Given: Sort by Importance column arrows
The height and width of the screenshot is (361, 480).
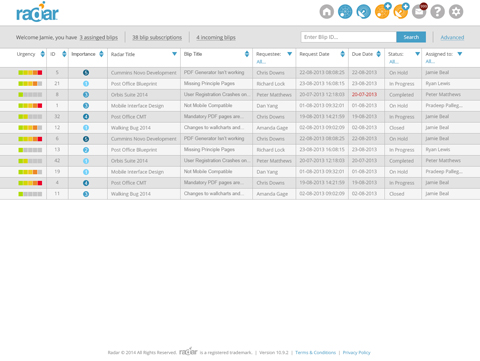Looking at the screenshot, I should [101, 54].
